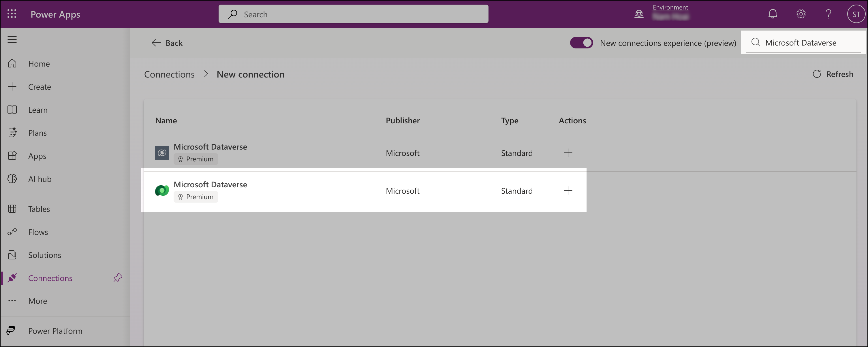Sort by the Type column header
868x347 pixels.
coord(510,120)
